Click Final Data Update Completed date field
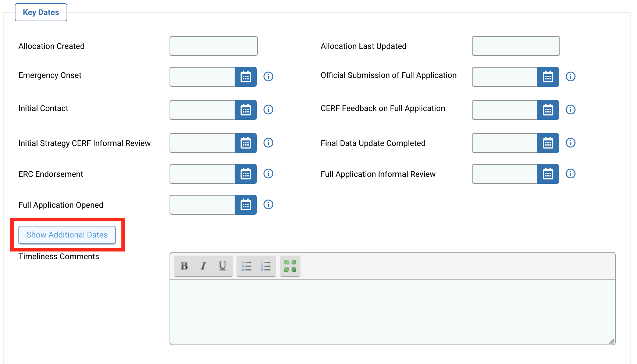The width and height of the screenshot is (637, 364). [x=505, y=143]
